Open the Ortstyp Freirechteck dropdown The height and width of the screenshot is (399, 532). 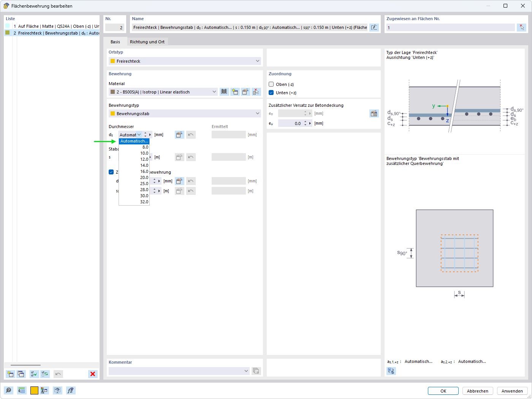[185, 61]
